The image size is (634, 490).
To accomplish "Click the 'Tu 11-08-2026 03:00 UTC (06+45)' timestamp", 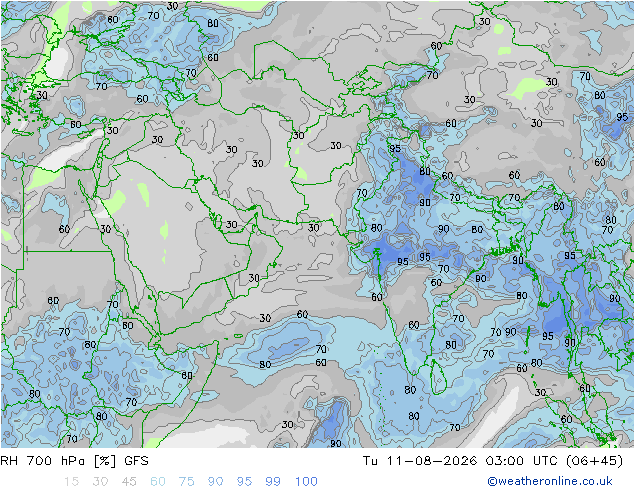I will pyautogui.click(x=493, y=461).
